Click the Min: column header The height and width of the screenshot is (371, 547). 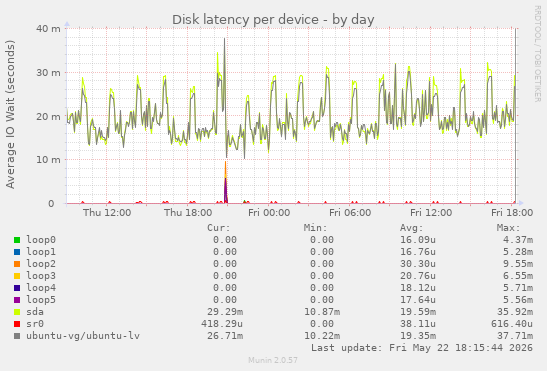pos(315,228)
